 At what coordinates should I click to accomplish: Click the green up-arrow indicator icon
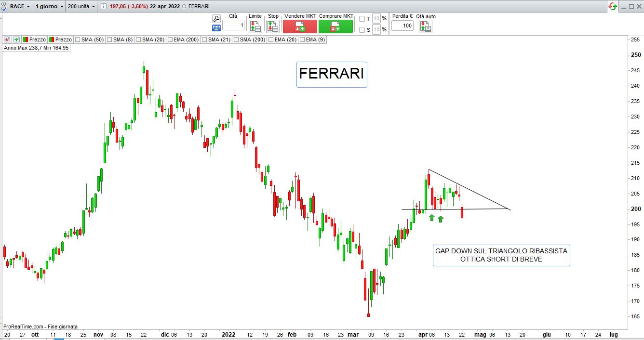pyautogui.click(x=16, y=39)
